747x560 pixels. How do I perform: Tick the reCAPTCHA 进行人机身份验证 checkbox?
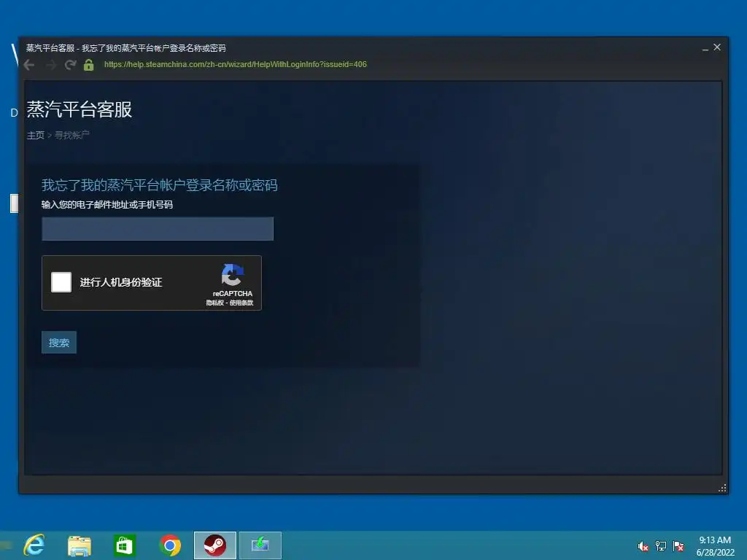[61, 282]
